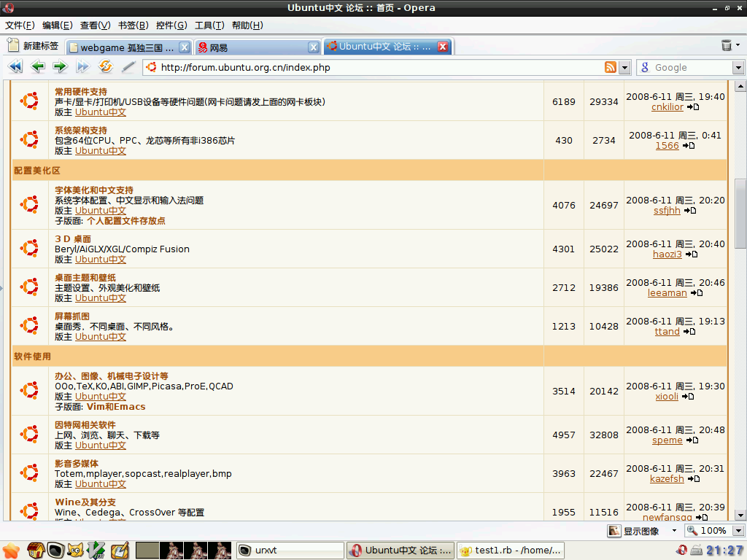Expand the trash can dropdown arrow
The height and width of the screenshot is (560, 747).
point(738,45)
